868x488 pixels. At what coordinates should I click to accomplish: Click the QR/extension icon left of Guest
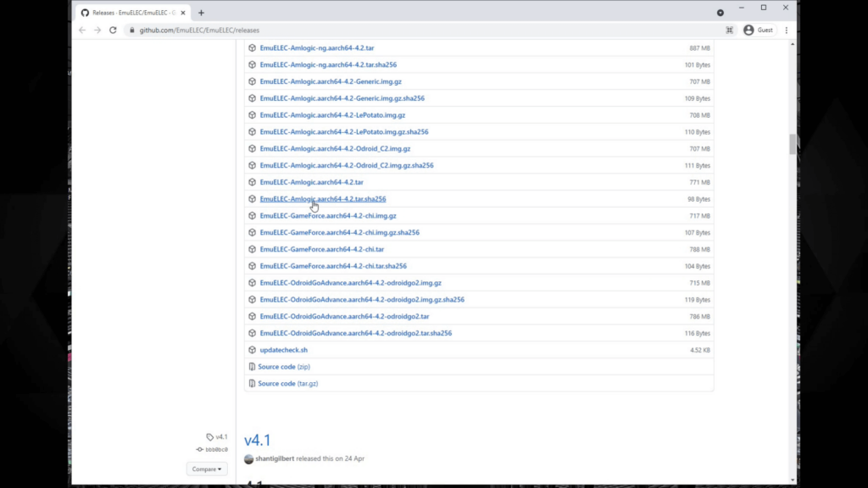[730, 30]
